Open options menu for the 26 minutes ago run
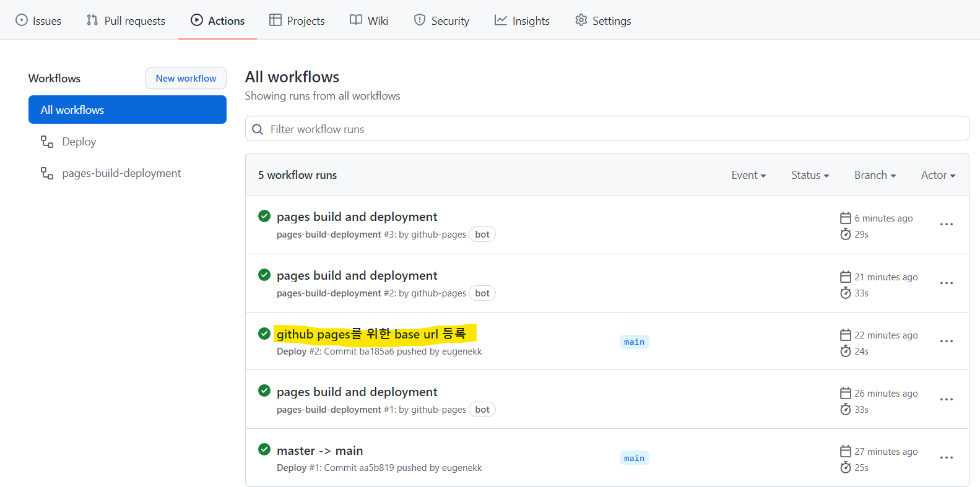 pyautogui.click(x=946, y=399)
